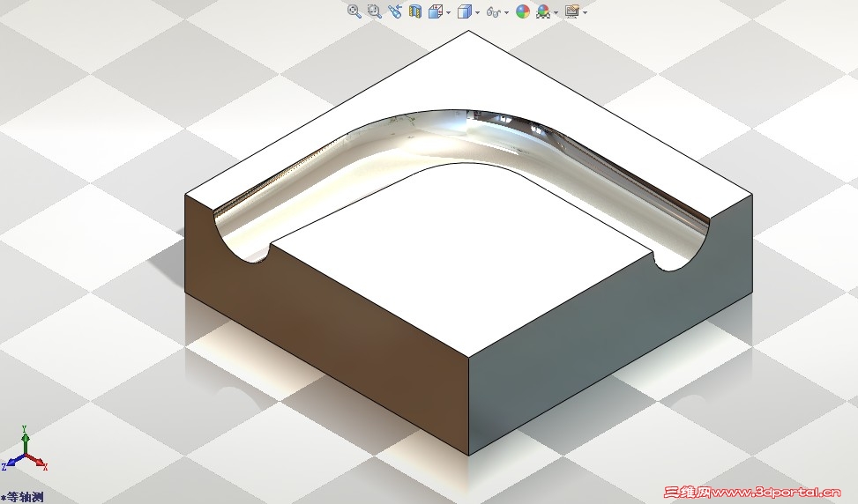This screenshot has height=504, width=858.
Task: Expand the Apply Scene dropdown arrow
Action: tap(556, 12)
